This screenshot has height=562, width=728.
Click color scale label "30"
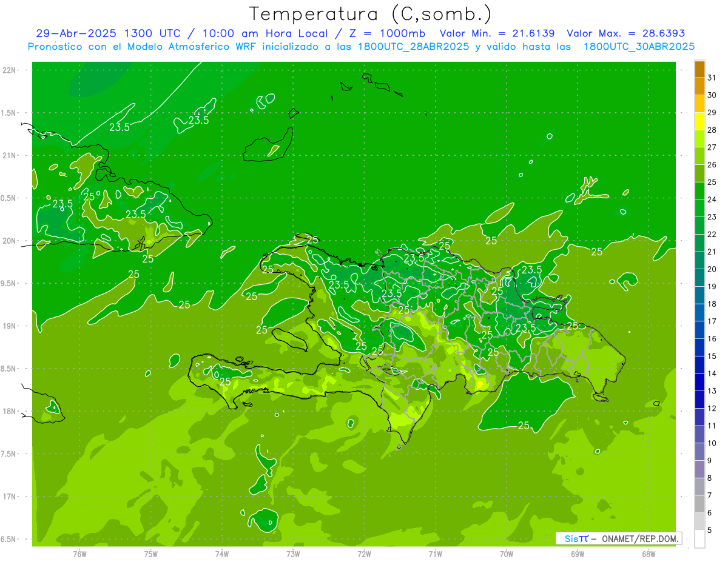pos(712,95)
